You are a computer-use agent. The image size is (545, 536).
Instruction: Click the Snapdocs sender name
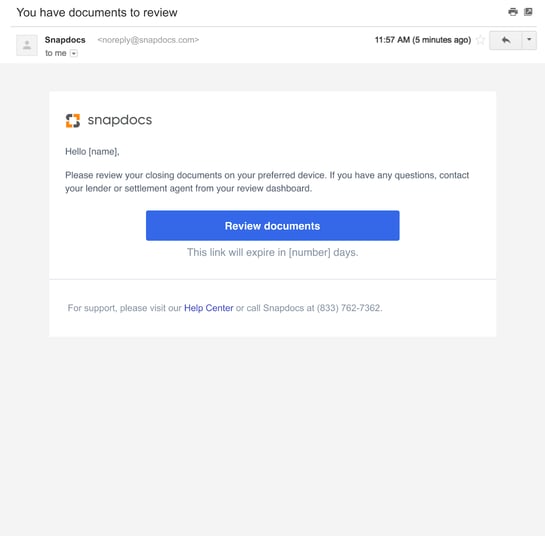pos(65,40)
